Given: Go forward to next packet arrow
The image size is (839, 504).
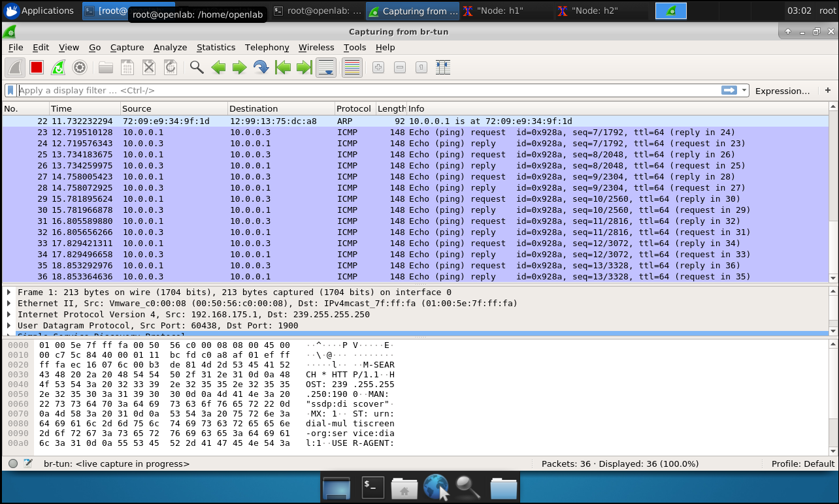Looking at the screenshot, I should point(240,67).
